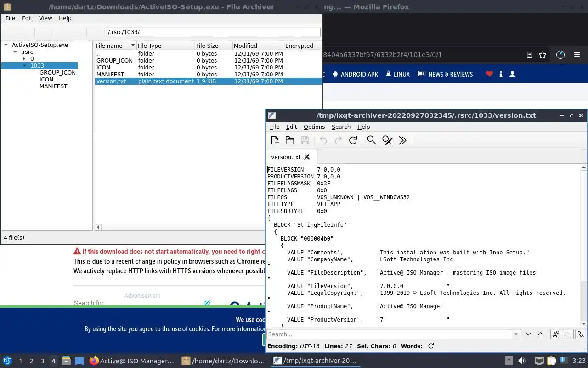Select the version.txt tab
Viewport: 588px width, 368px height.
(290, 157)
